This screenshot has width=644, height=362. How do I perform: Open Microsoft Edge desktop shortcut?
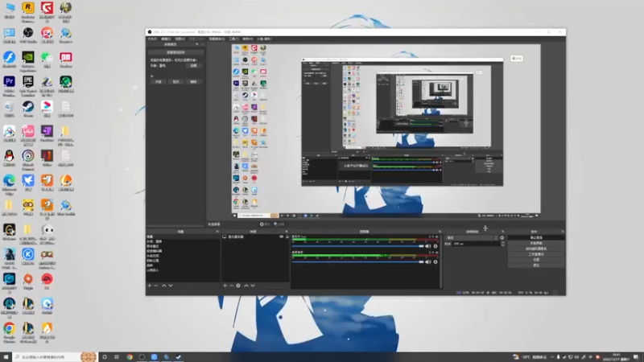[x=9, y=183]
